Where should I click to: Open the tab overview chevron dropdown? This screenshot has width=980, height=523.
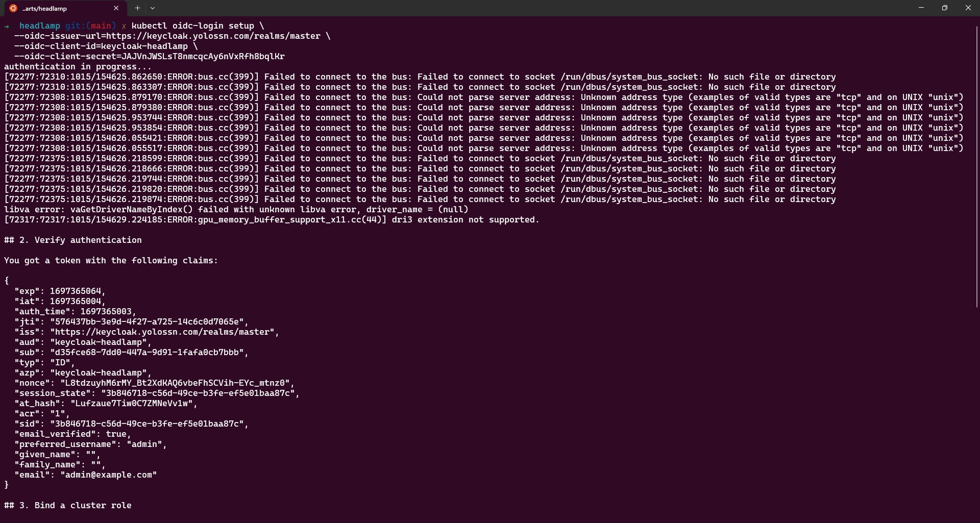pyautogui.click(x=153, y=8)
